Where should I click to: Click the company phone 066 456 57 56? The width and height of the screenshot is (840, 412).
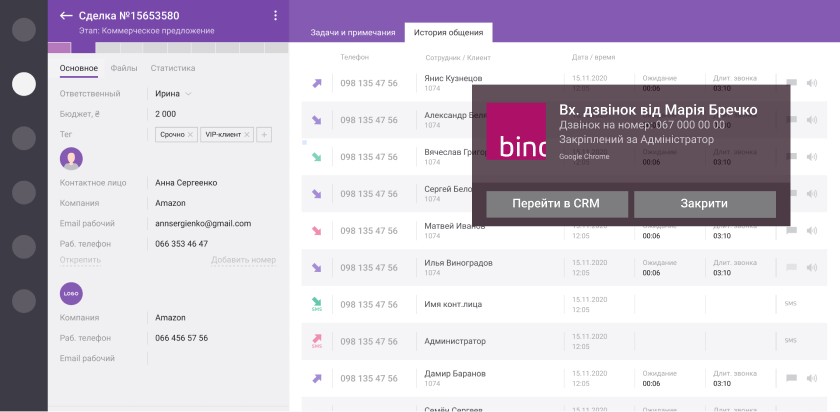click(182, 338)
